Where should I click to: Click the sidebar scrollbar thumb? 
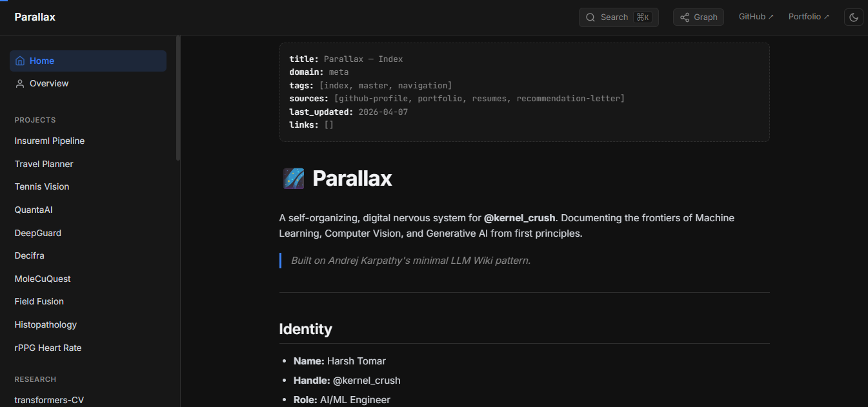[x=179, y=98]
